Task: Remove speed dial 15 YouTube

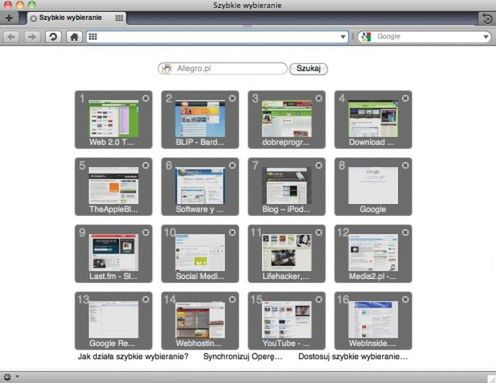Action: tap(319, 299)
